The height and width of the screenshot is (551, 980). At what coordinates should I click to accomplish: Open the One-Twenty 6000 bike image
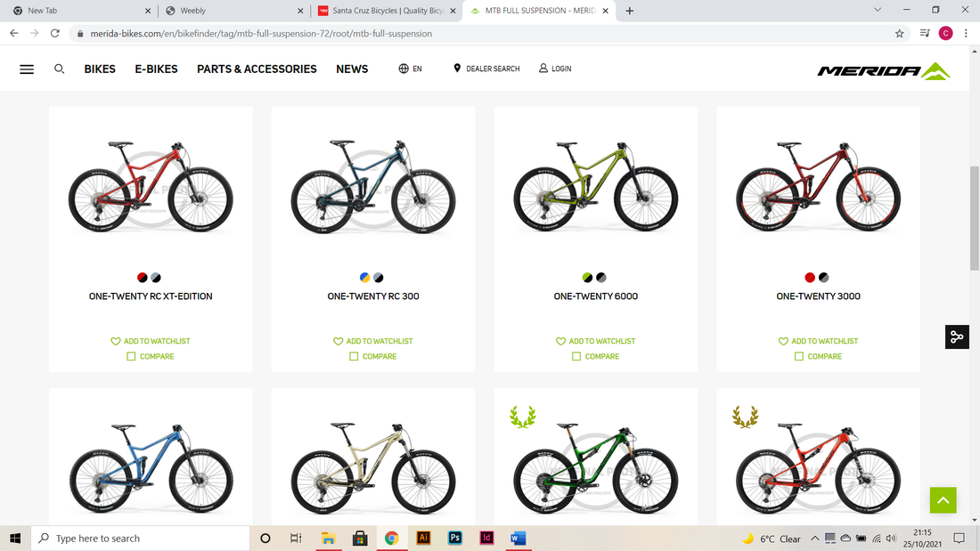click(596, 186)
